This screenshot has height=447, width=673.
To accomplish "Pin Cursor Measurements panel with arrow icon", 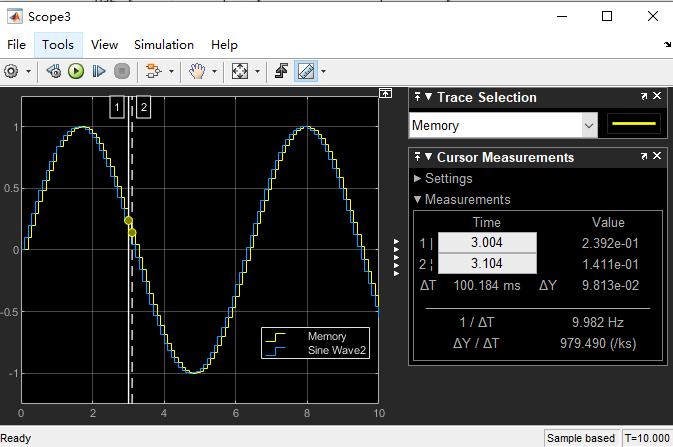I will point(418,157).
